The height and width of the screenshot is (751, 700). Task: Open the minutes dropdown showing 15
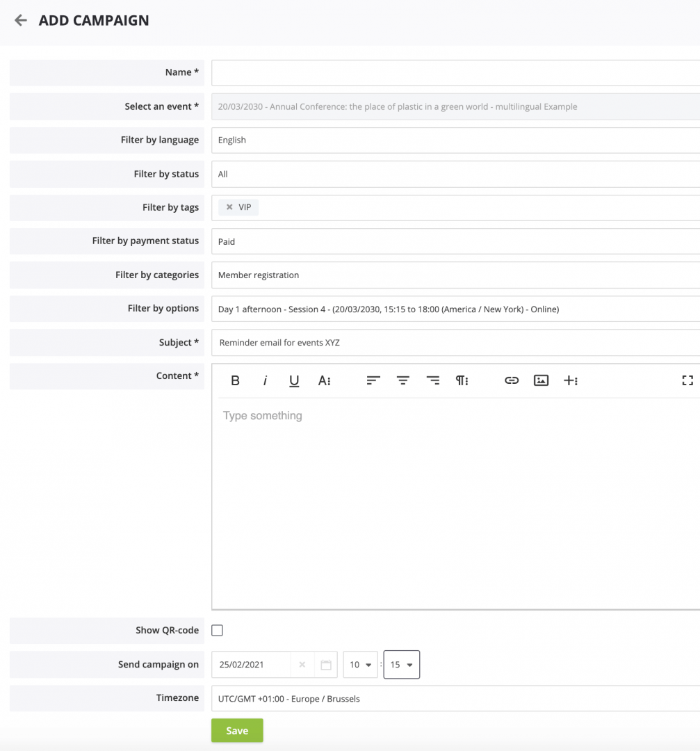click(401, 664)
